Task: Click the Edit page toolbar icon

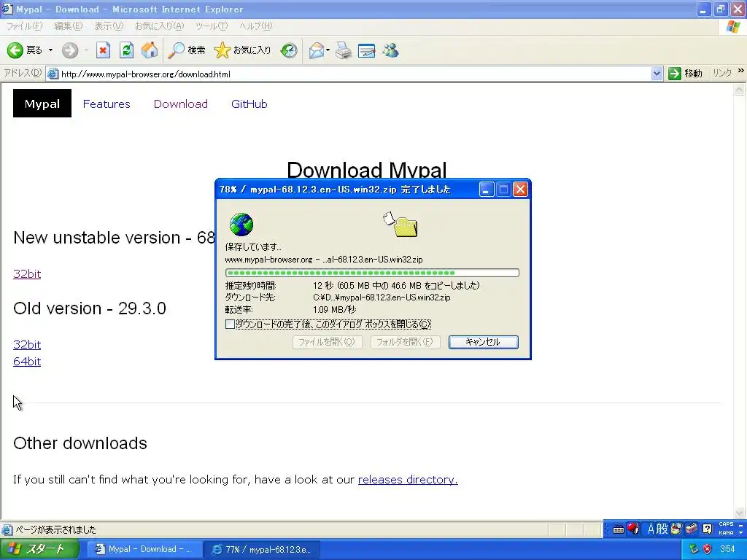Action: tap(366, 50)
